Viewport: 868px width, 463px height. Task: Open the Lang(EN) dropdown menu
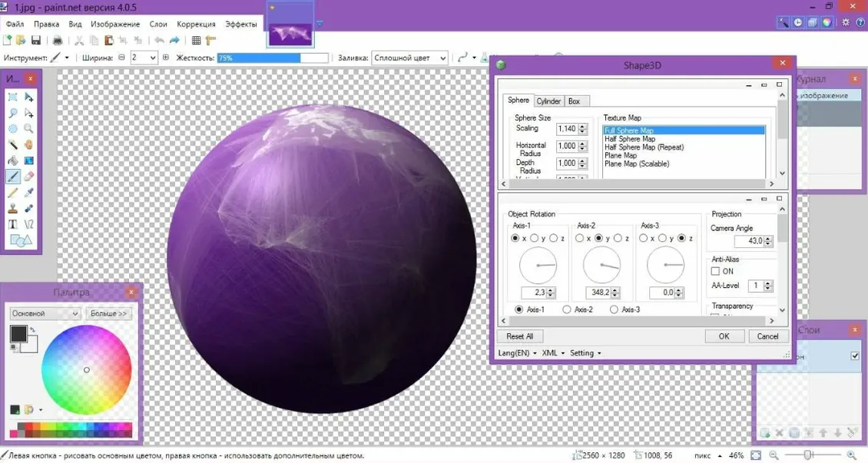tap(517, 353)
